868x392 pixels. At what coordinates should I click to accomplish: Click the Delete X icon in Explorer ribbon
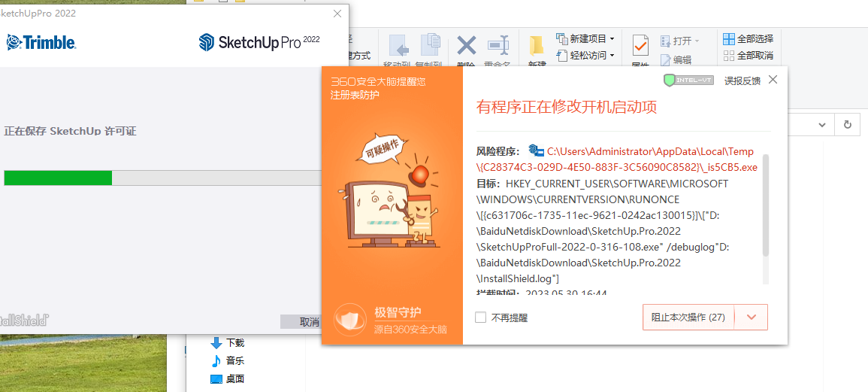[x=467, y=45]
